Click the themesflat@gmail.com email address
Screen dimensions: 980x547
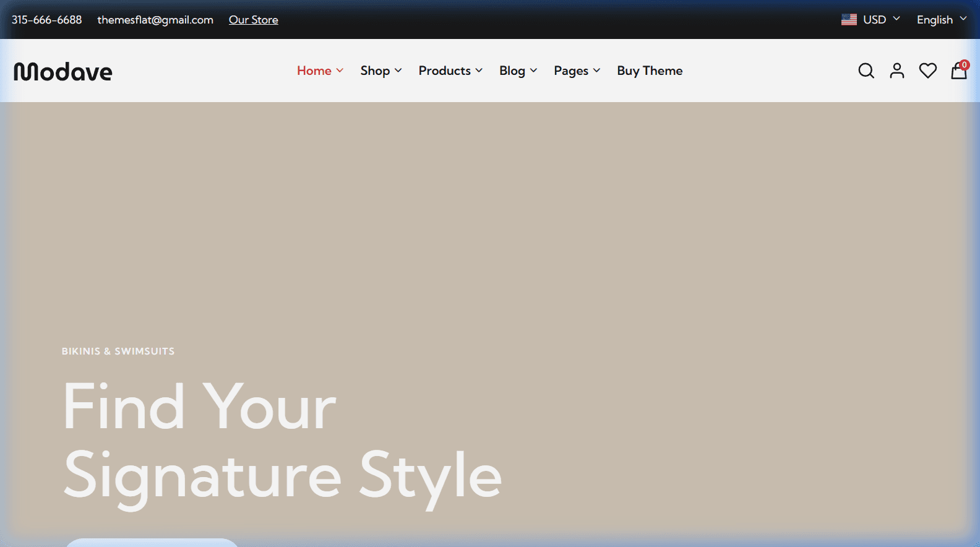pos(155,20)
